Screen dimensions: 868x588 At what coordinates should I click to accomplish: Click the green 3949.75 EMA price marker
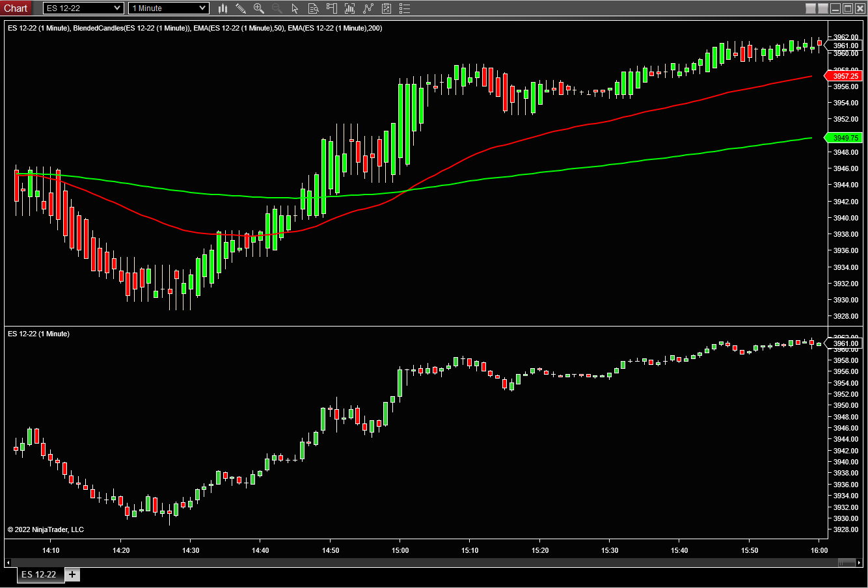coord(844,138)
